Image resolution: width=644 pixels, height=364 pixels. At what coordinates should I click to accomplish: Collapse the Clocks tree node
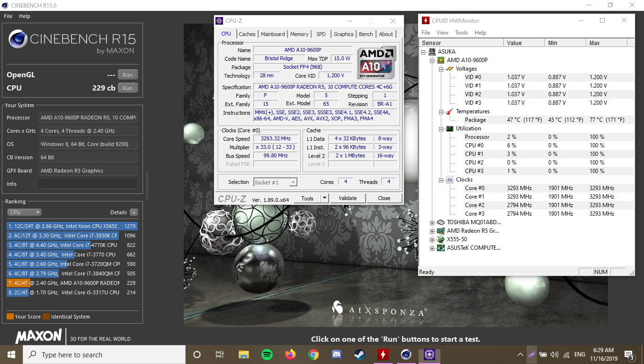click(x=441, y=180)
